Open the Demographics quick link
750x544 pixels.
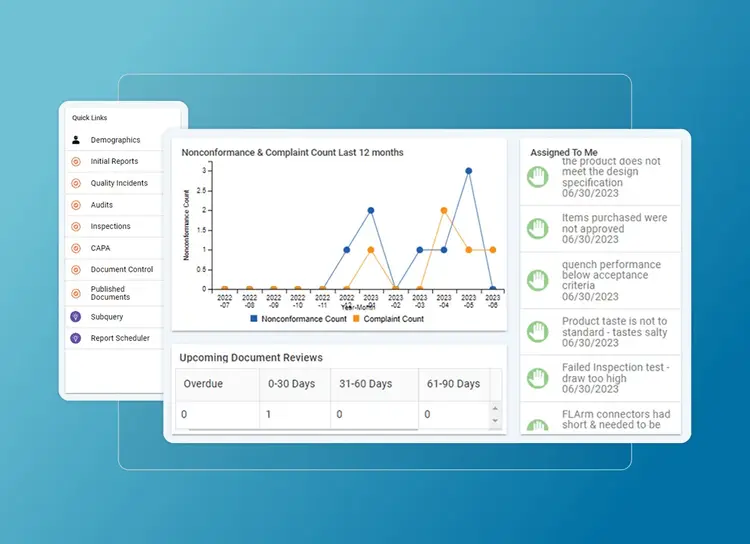(x=115, y=140)
